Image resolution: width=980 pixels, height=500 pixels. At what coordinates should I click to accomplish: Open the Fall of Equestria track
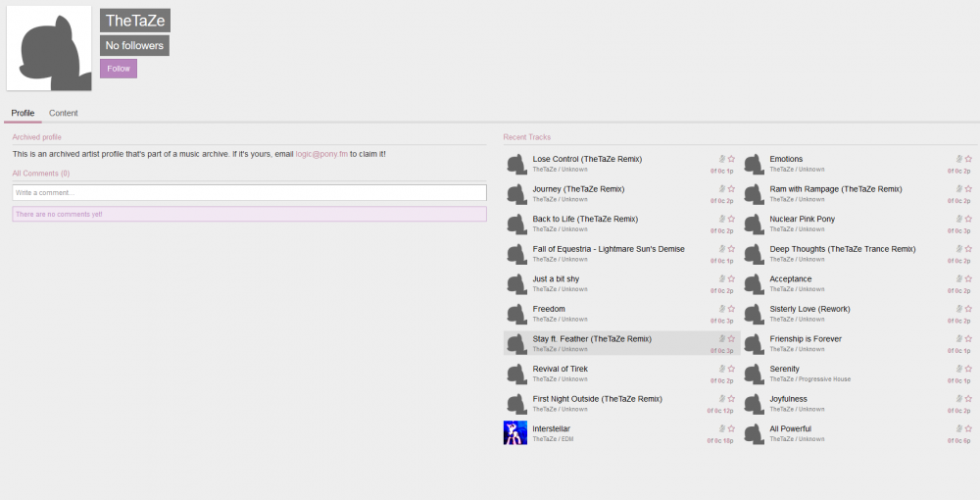pyautogui.click(x=608, y=249)
